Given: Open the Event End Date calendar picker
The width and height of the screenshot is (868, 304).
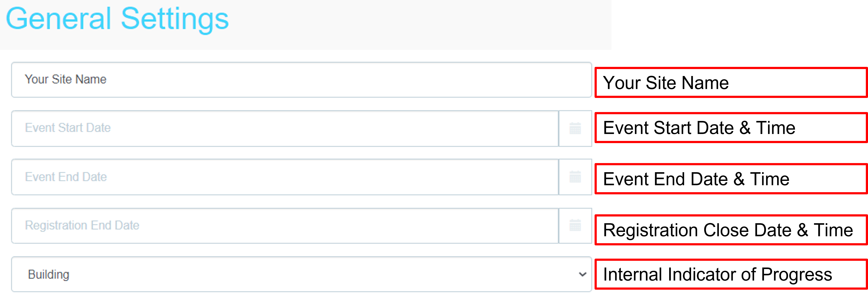Looking at the screenshot, I should (x=575, y=177).
